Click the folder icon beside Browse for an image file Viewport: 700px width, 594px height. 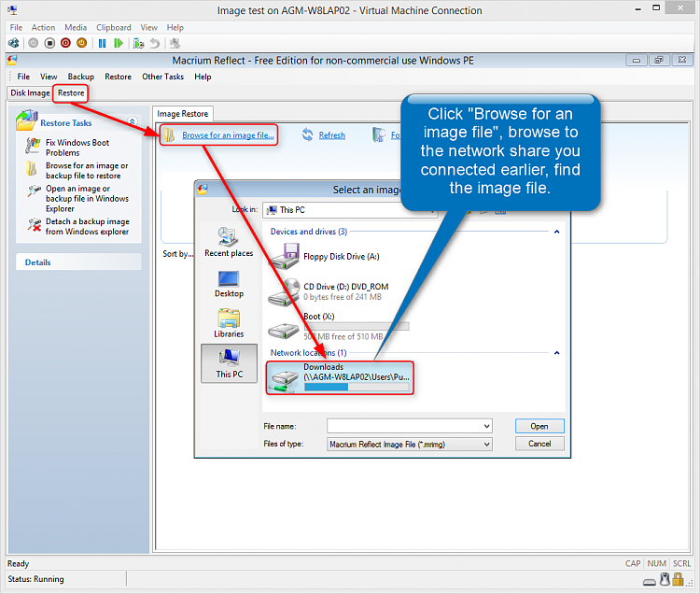coord(170,134)
